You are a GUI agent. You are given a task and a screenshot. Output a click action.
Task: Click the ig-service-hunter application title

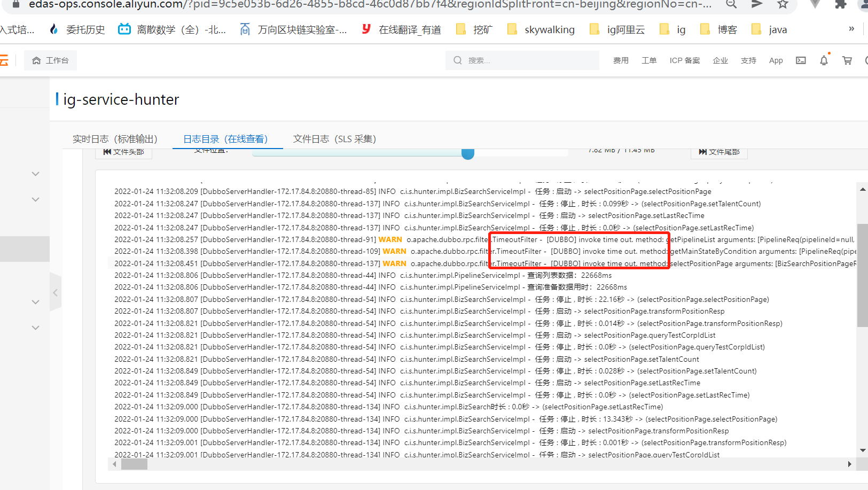pos(121,99)
